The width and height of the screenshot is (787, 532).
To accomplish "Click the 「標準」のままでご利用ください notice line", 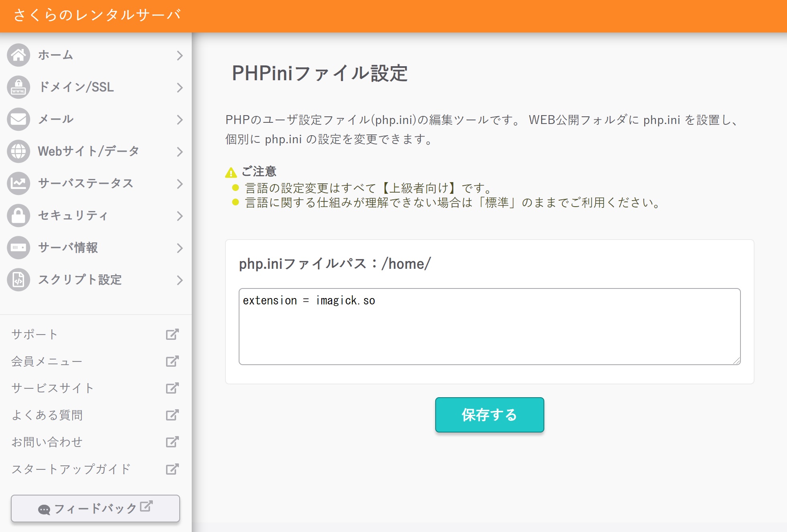I will (453, 202).
